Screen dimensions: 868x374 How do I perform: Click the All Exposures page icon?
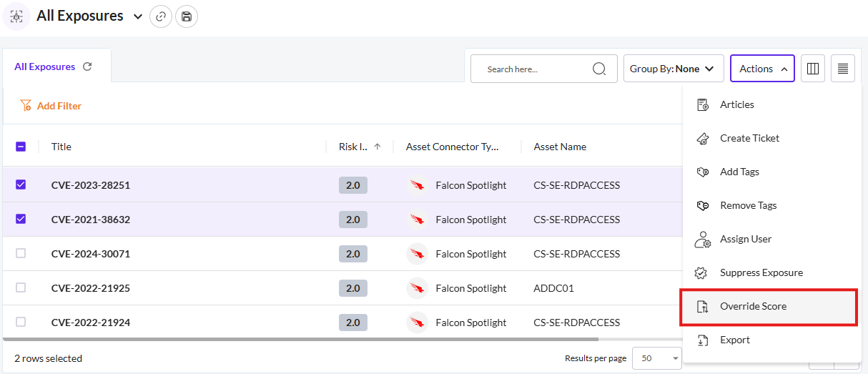point(16,16)
